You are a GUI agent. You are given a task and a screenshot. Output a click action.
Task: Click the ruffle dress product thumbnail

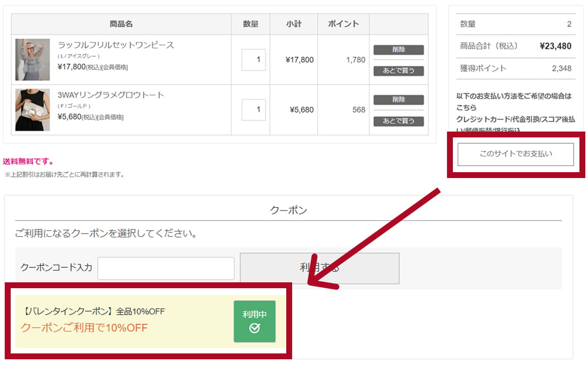click(33, 59)
